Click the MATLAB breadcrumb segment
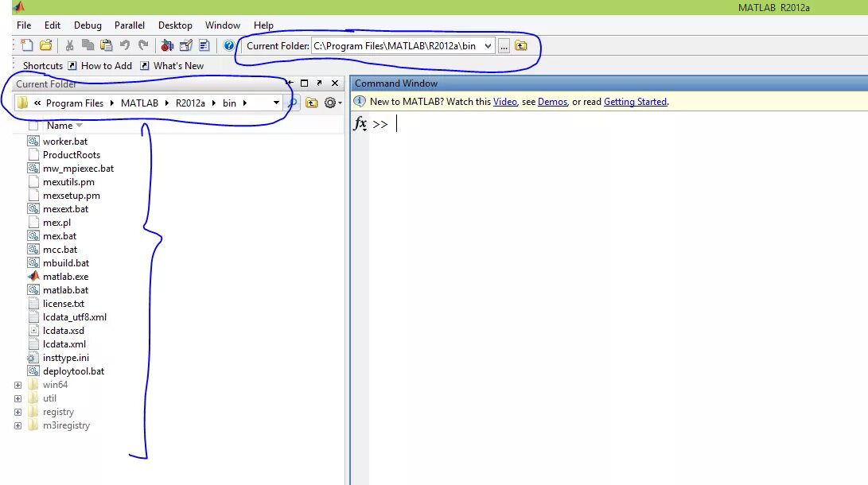This screenshot has height=485, width=868. [139, 103]
